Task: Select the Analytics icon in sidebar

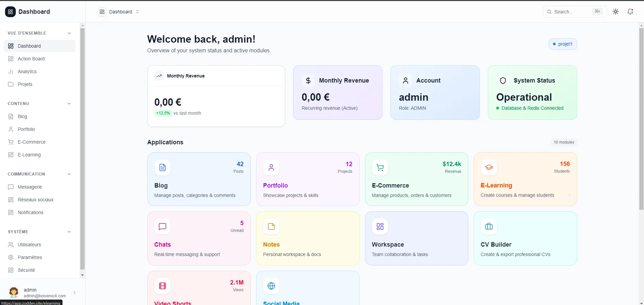Action: pyautogui.click(x=11, y=71)
